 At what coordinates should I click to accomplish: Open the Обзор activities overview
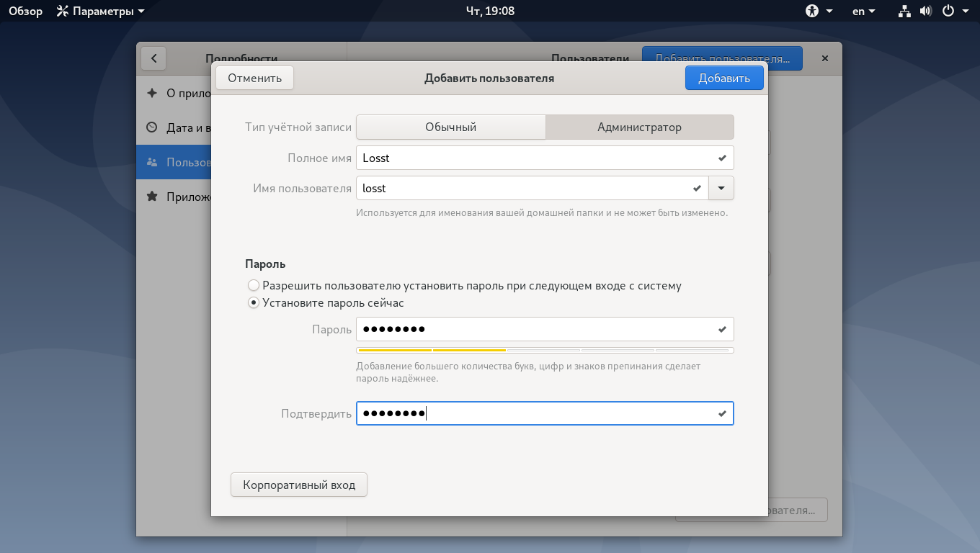click(x=25, y=11)
